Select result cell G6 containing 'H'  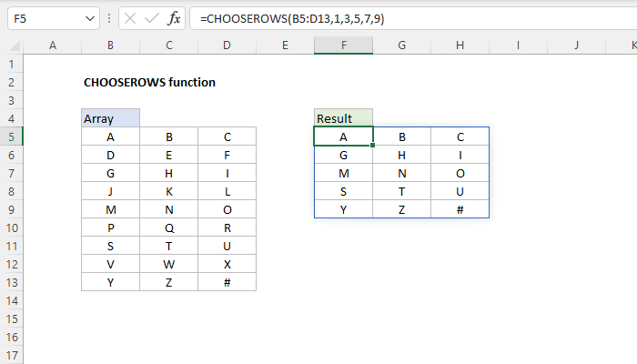402,156
